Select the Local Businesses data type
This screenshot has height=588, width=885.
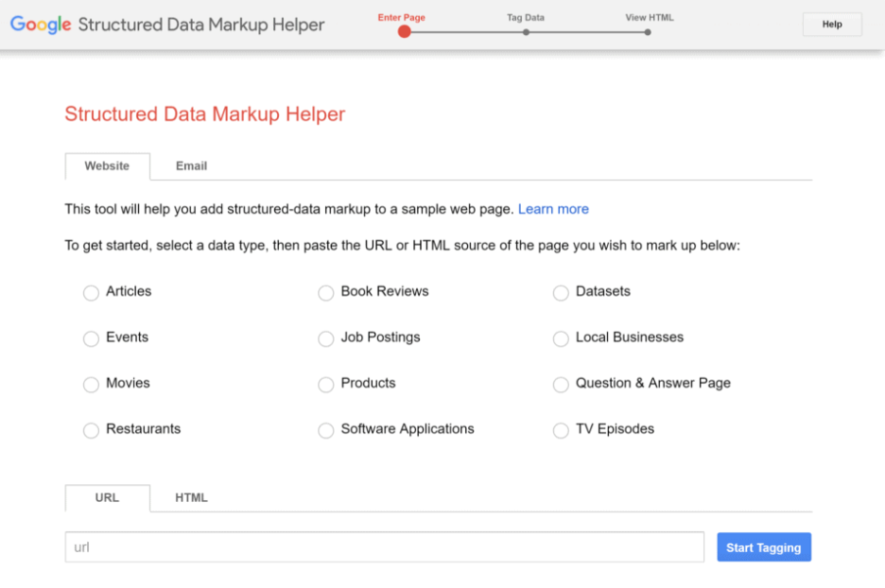pos(560,338)
